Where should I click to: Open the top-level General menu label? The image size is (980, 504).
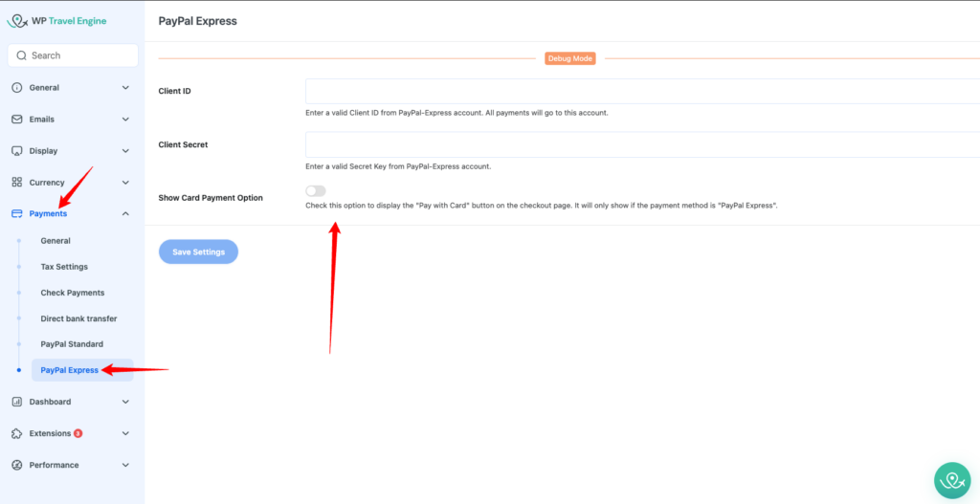(x=44, y=88)
